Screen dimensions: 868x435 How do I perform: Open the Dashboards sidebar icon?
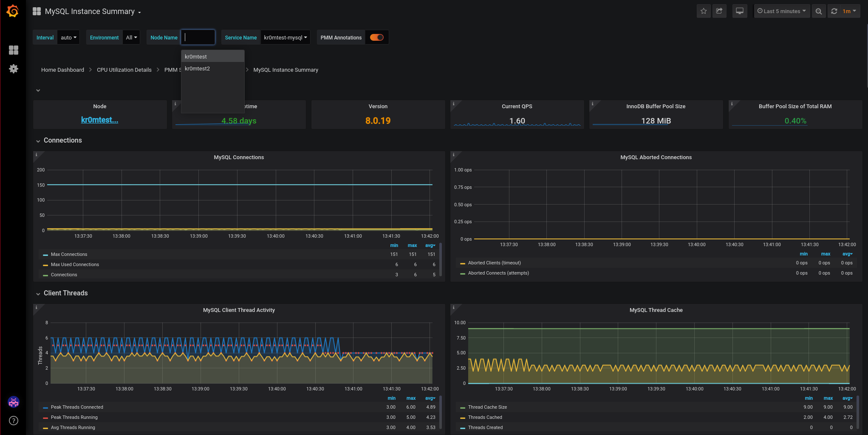coord(14,50)
